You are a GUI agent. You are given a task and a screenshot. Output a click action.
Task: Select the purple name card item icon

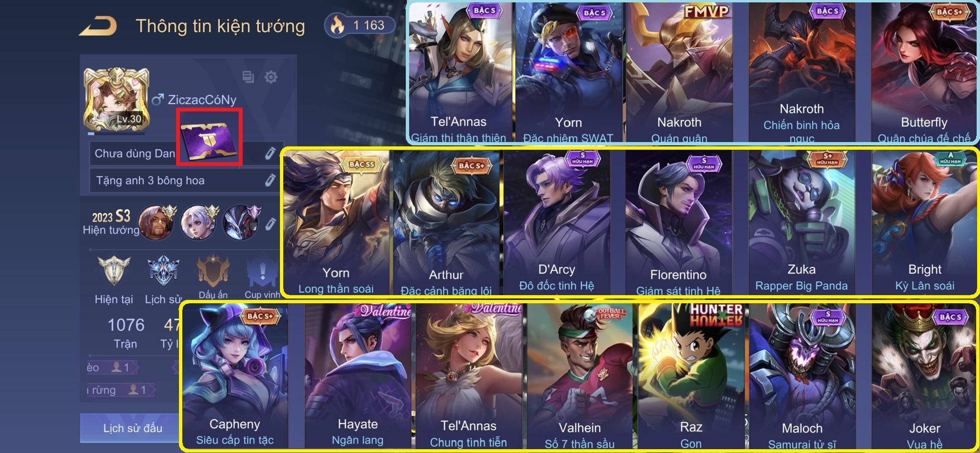(x=209, y=137)
